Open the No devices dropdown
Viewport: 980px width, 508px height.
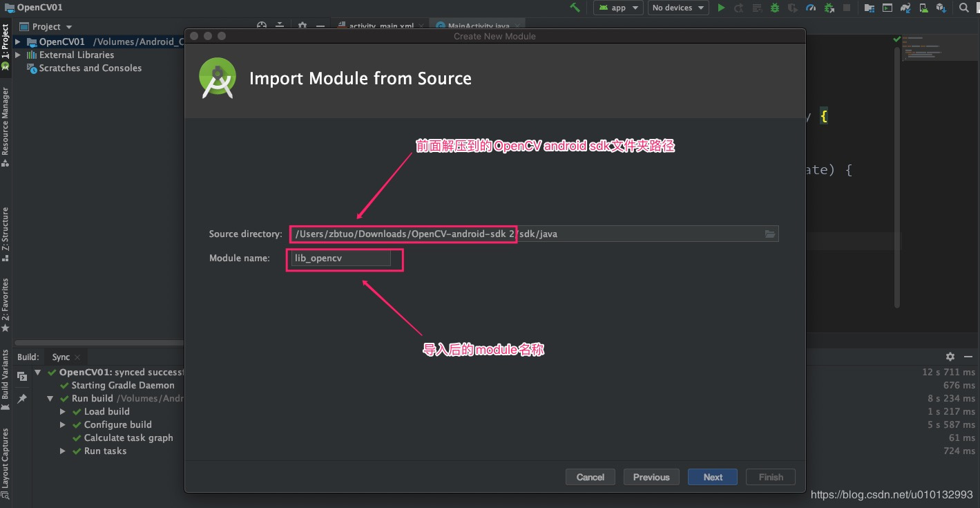(678, 8)
